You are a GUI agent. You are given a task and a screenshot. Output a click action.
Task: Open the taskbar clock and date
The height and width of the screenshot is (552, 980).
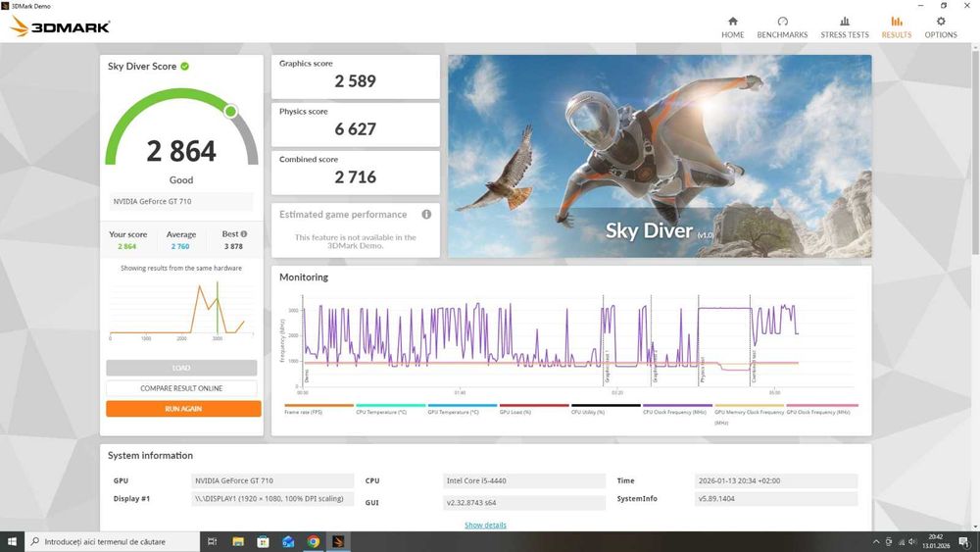(936, 541)
